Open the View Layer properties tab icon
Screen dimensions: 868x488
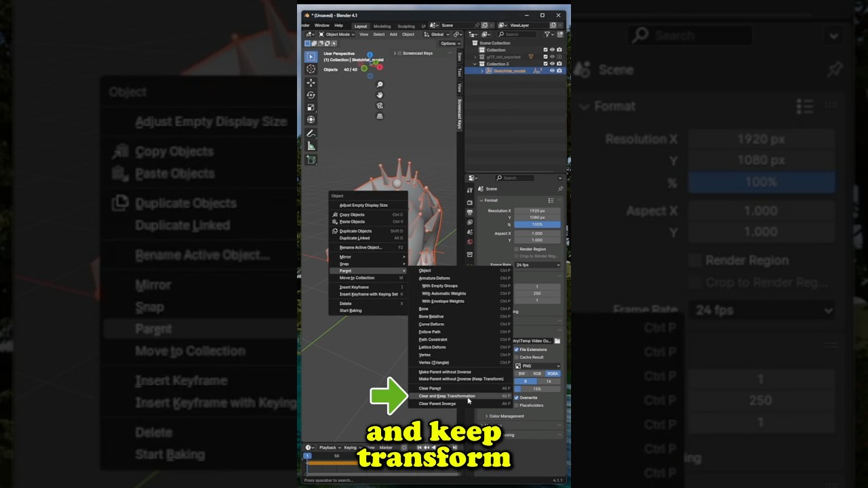click(x=470, y=222)
